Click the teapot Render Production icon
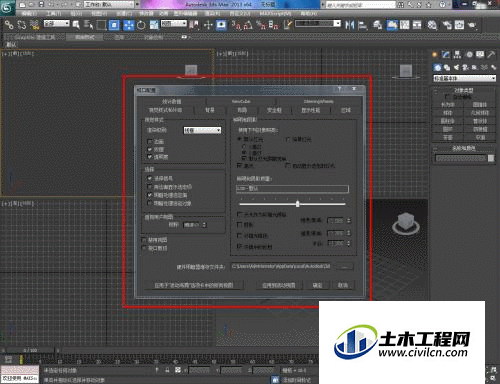500x384 pixels. click(x=472, y=25)
